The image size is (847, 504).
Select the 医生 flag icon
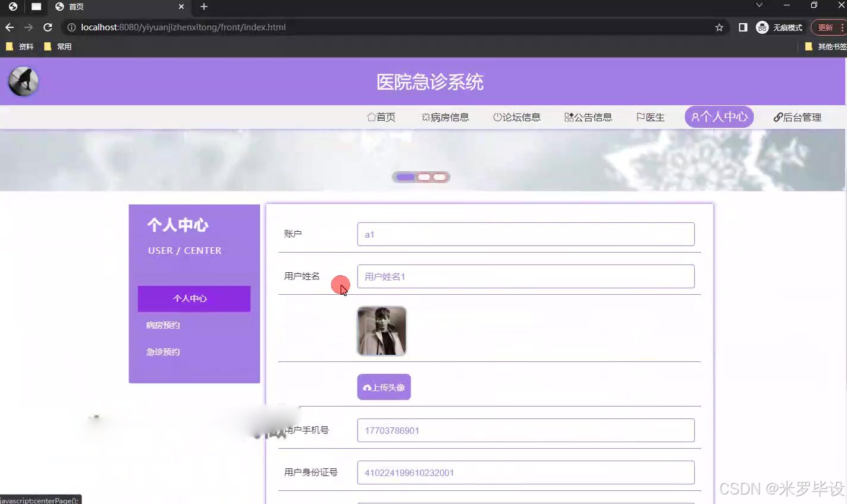coord(641,117)
